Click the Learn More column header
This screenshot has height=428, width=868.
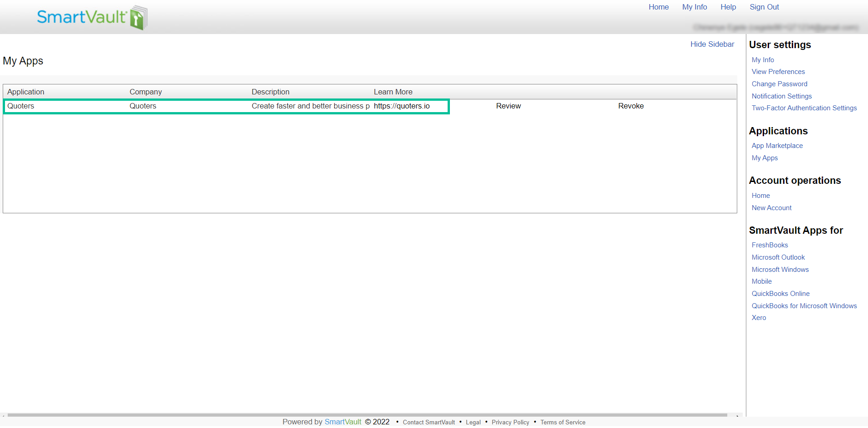393,92
